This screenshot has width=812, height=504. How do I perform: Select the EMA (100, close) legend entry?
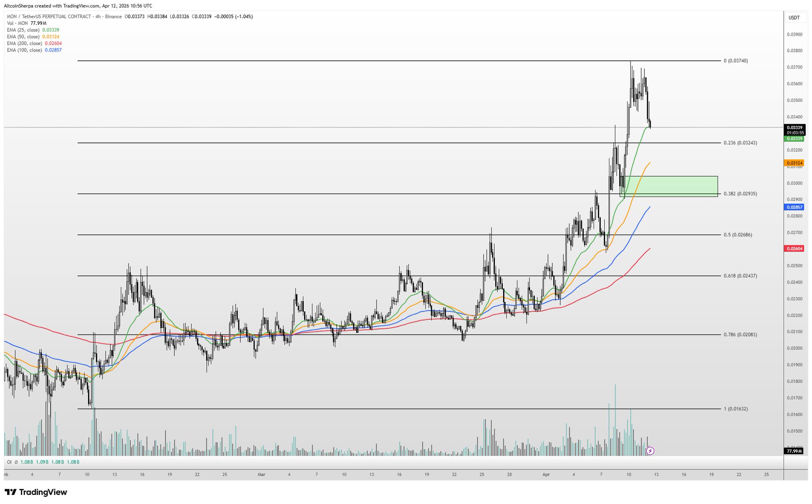tap(24, 50)
